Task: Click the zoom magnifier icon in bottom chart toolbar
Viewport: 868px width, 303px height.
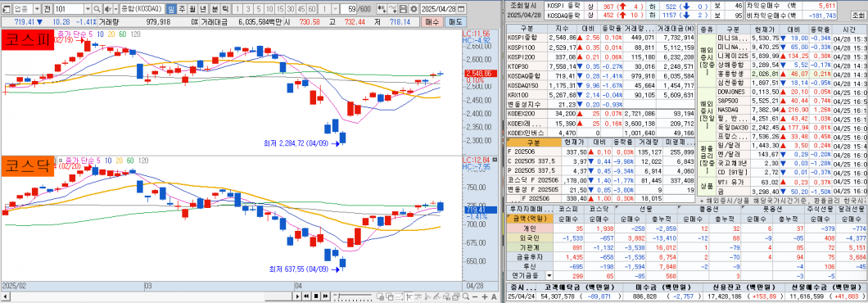Action: coord(466,297)
